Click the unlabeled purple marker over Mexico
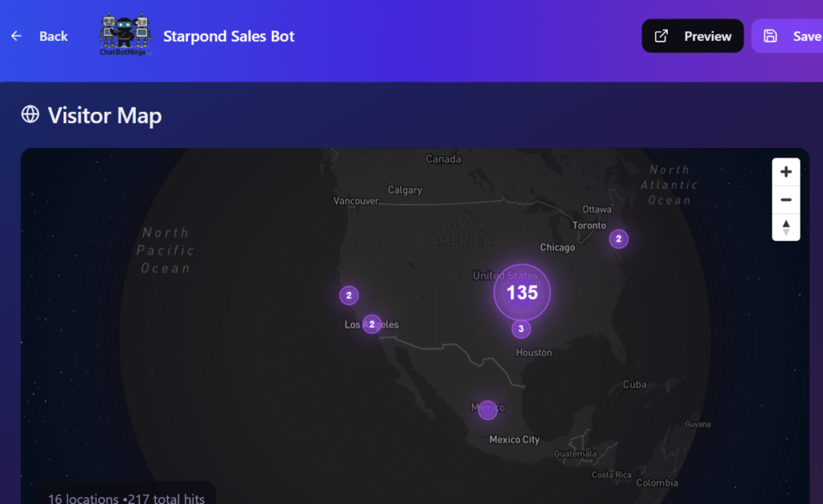Viewport: 823px width, 504px height. 487,409
